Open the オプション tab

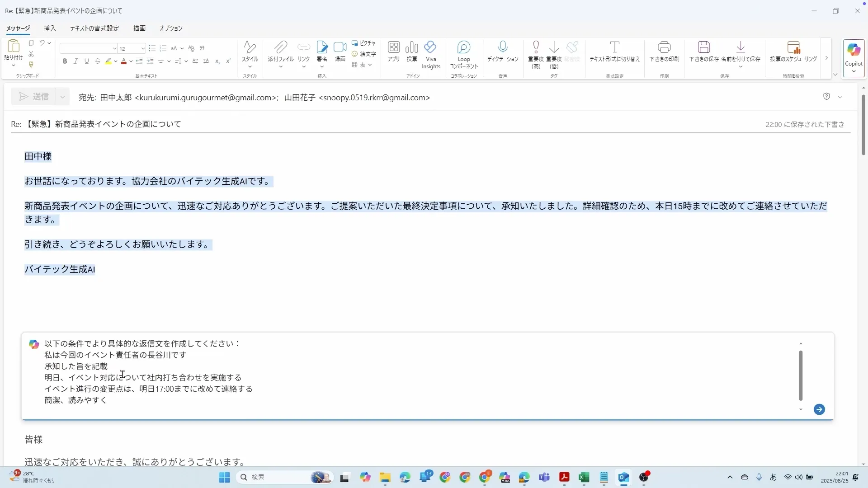tap(171, 28)
